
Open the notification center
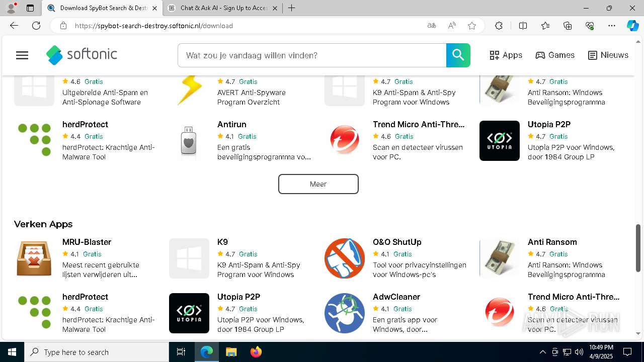pos(628,352)
